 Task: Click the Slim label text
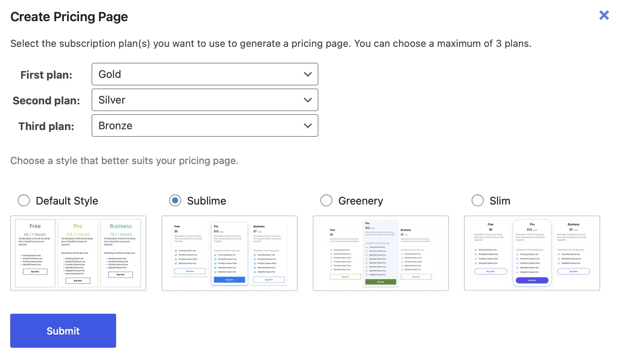click(500, 201)
